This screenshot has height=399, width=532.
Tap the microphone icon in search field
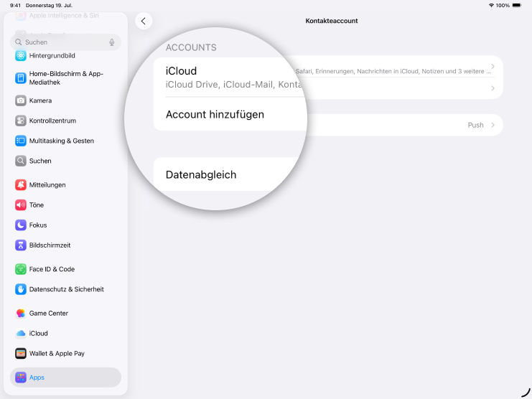112,42
